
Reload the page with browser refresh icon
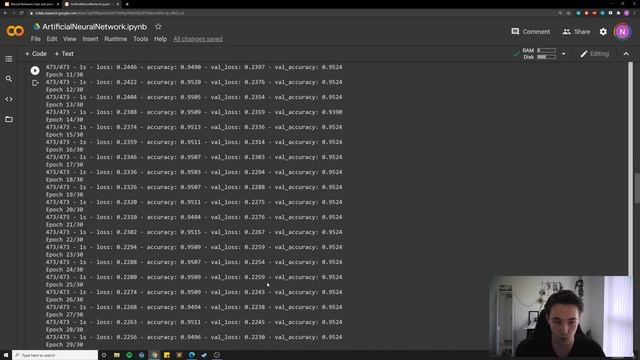[22, 13]
